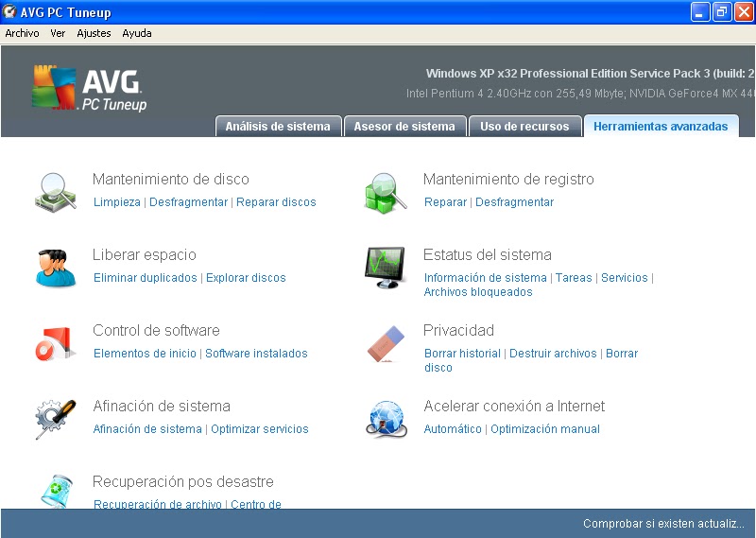
Task: Click the Servicios link
Action: [625, 278]
